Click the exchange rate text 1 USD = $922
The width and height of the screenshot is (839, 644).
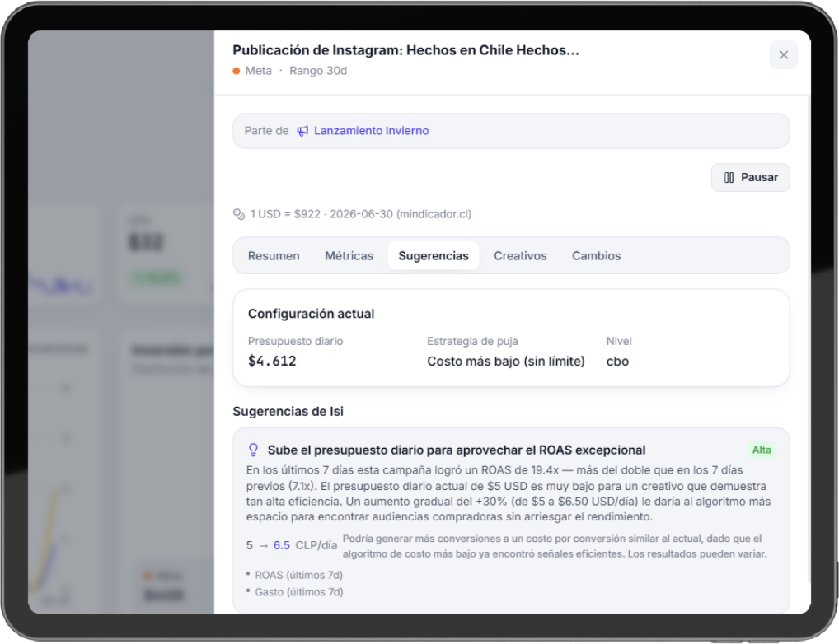pos(285,214)
